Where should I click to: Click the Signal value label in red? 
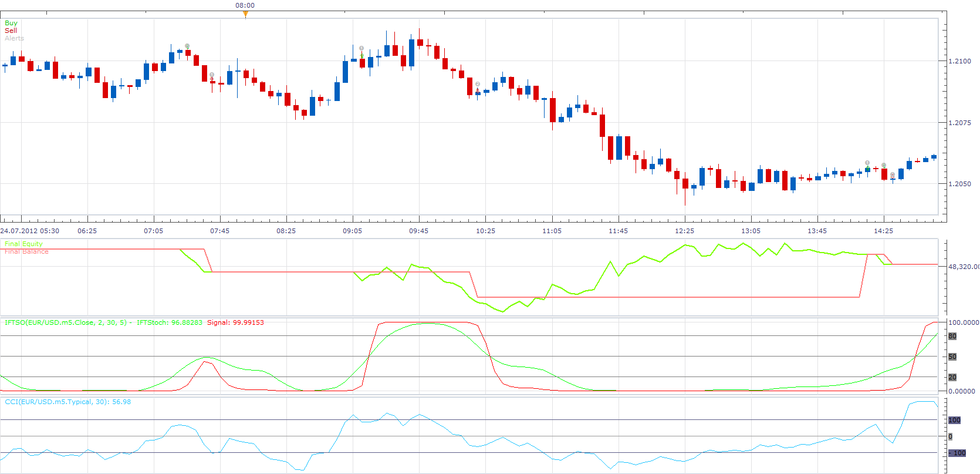235,322
